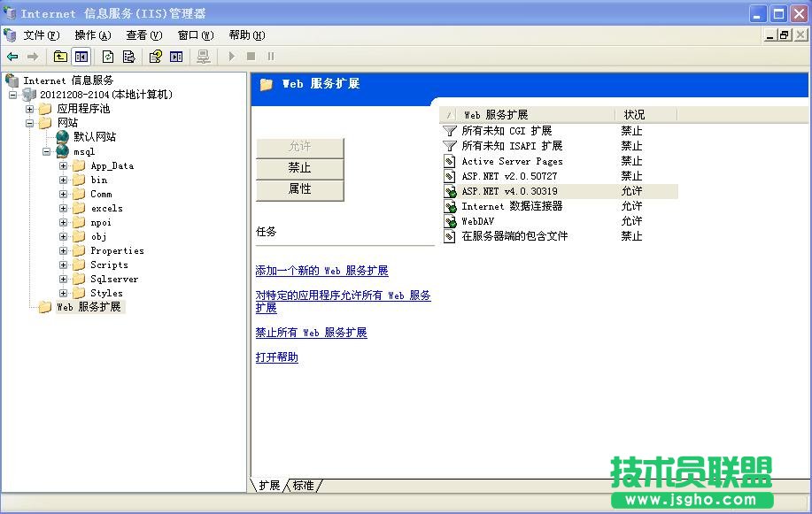Screen dimensions: 812x514
Task: Open the 操作 menu
Action: (89, 35)
